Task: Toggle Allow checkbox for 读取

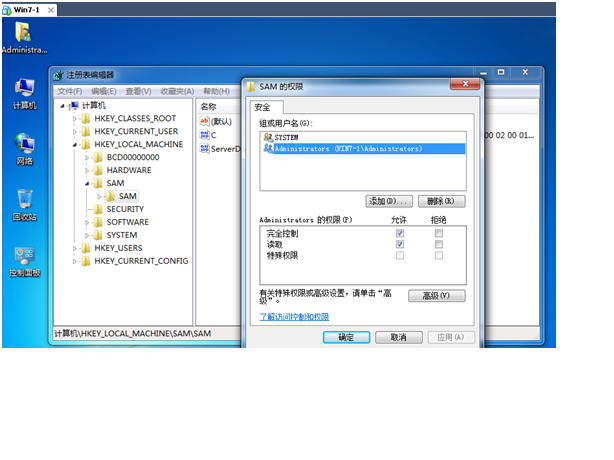Action: pyautogui.click(x=400, y=244)
